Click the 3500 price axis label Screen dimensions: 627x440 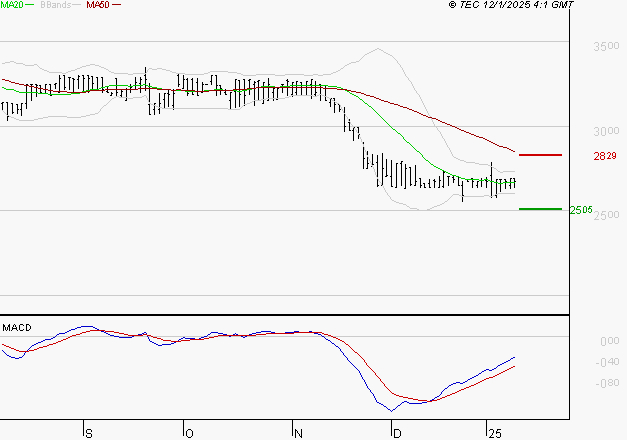pos(605,47)
